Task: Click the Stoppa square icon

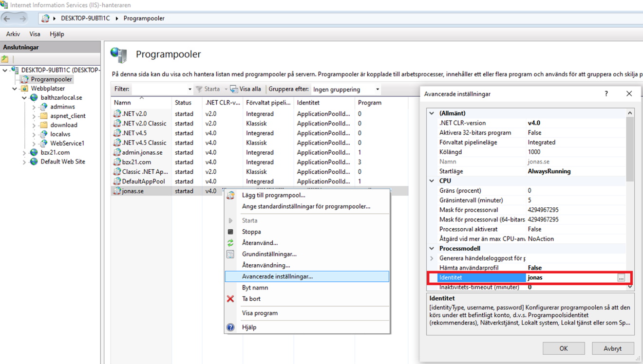Action: 230,232
